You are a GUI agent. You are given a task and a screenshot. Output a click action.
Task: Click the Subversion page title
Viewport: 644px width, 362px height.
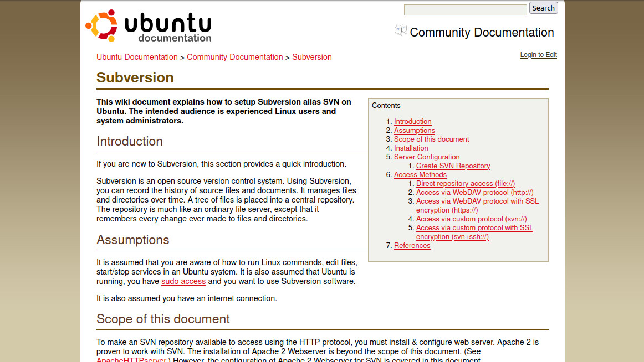point(135,77)
